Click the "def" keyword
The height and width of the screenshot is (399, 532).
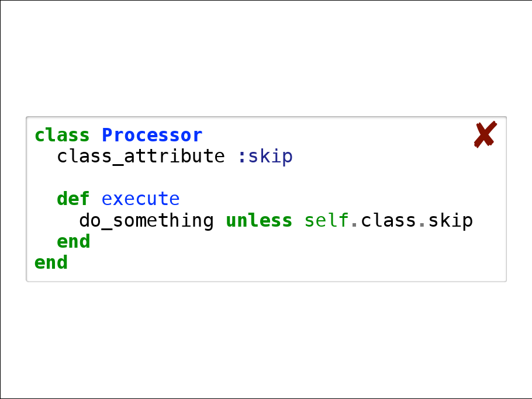tap(73, 199)
